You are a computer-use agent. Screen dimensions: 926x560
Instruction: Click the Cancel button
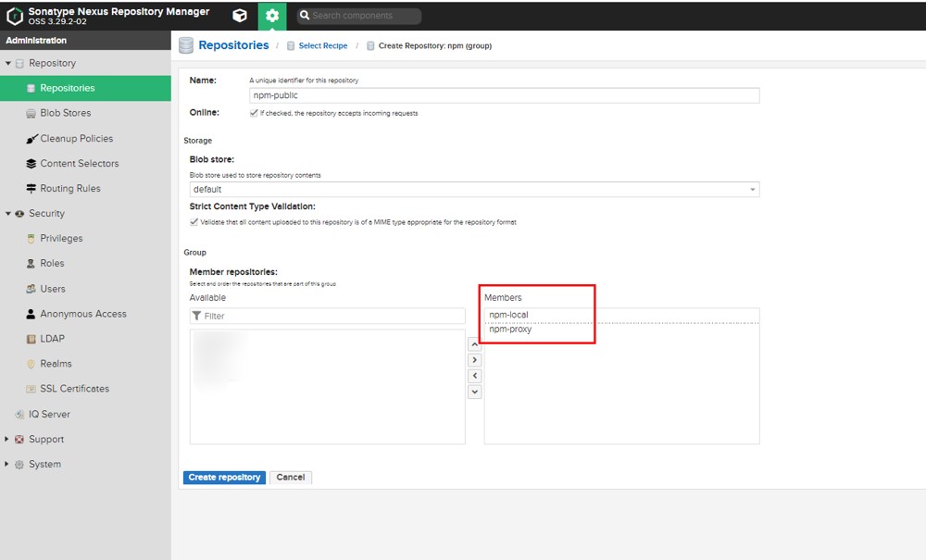tap(291, 478)
